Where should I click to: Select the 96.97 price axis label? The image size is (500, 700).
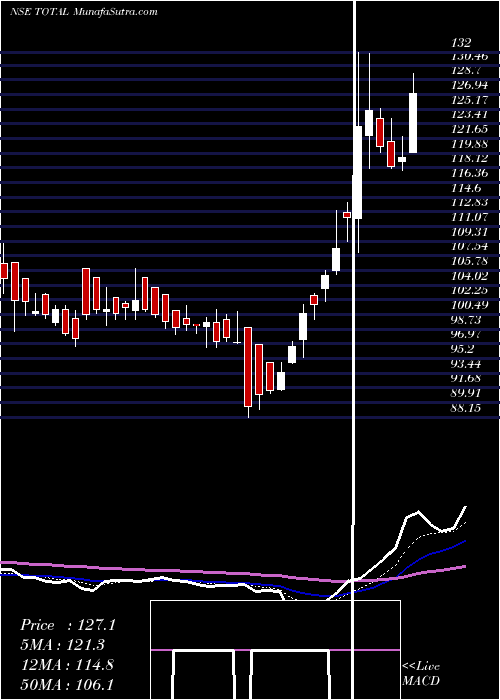pyautogui.click(x=466, y=334)
